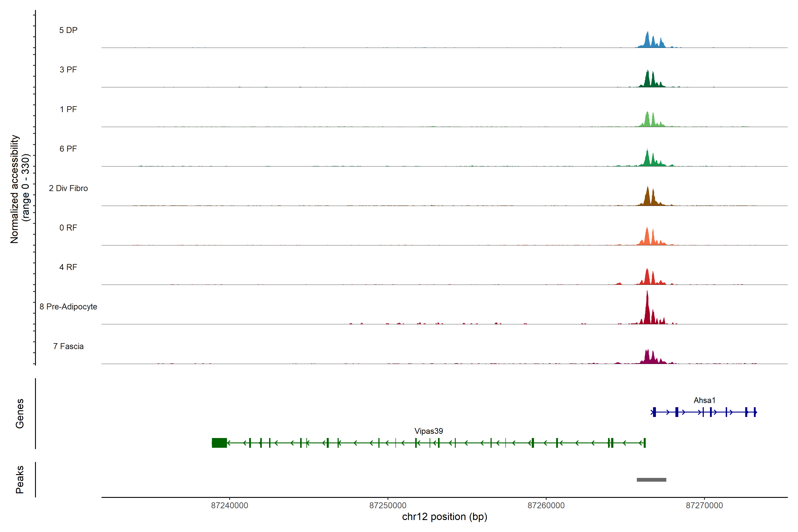
Task: Click the 87260000 axis tick label
Action: 546,506
